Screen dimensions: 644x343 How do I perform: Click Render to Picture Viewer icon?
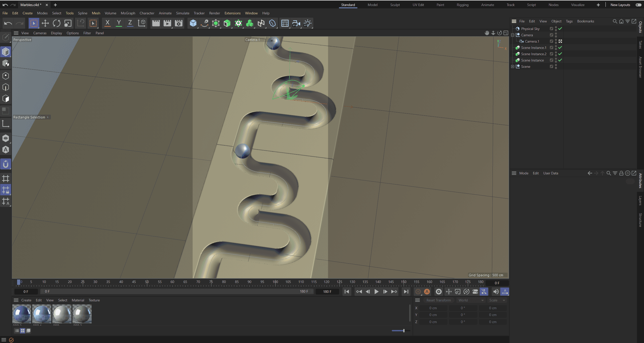167,23
